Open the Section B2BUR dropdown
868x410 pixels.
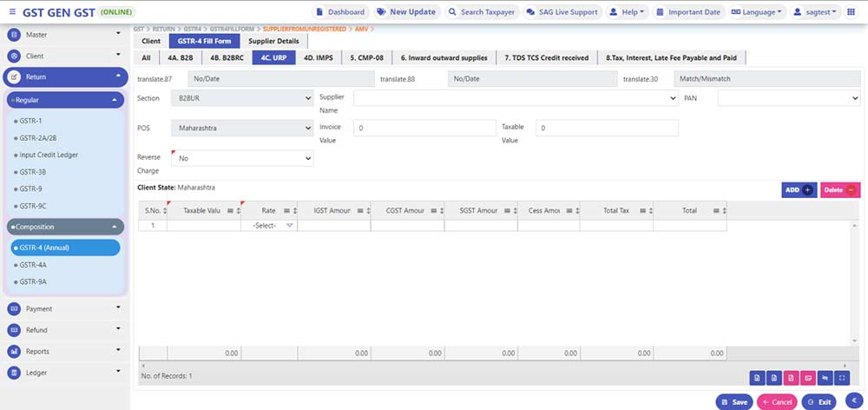coord(241,99)
